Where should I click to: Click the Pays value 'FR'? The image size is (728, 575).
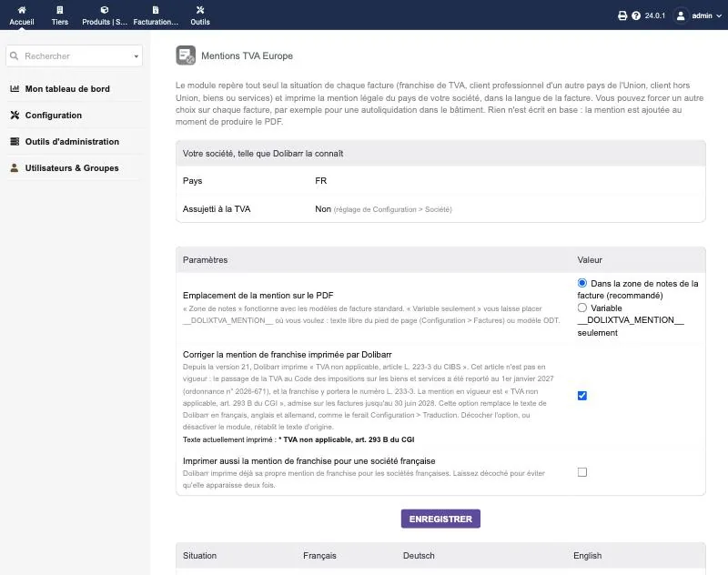(321, 180)
